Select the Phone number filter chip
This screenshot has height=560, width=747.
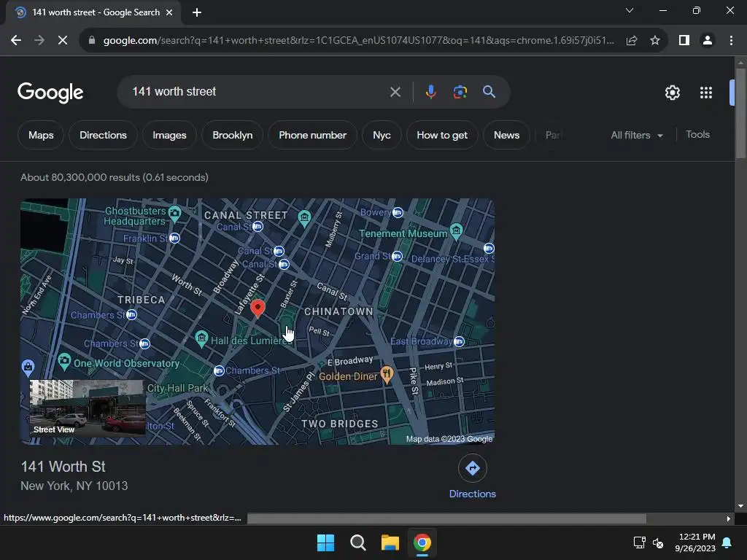[312, 135]
